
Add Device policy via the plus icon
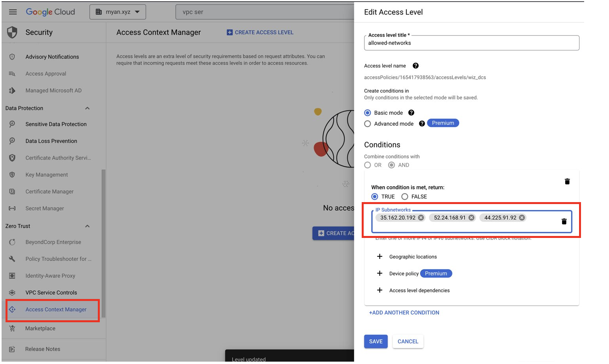(x=379, y=273)
